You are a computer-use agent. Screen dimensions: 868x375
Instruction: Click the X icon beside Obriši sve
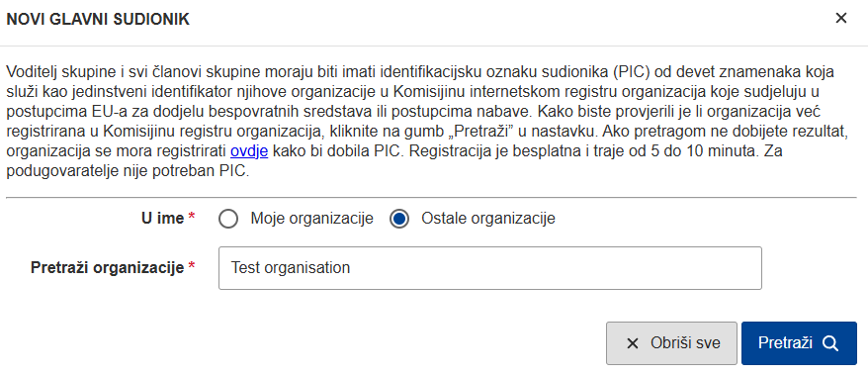point(632,343)
